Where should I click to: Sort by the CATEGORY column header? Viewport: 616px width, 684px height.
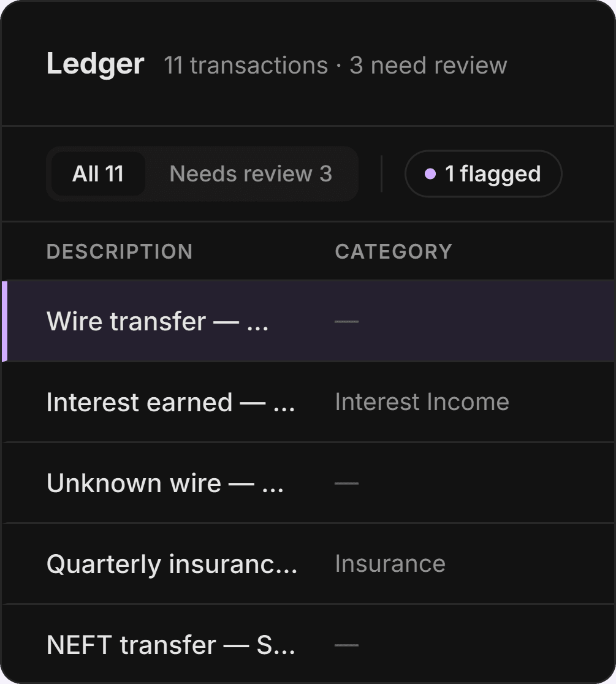coord(394,251)
